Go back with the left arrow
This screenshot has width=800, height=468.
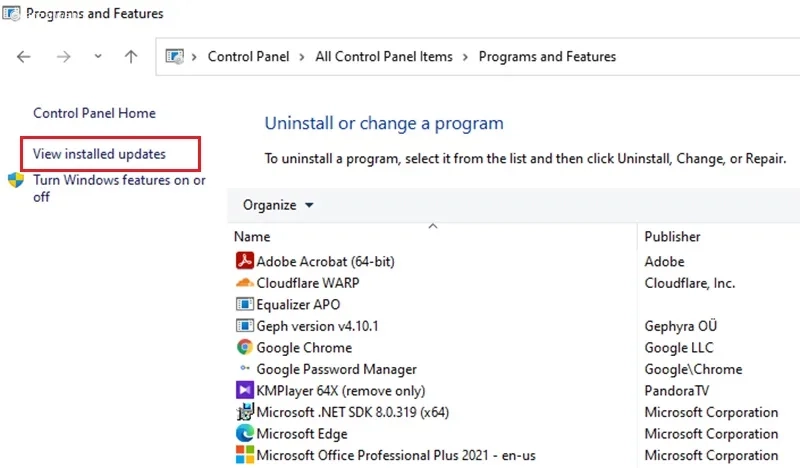[x=23, y=57]
